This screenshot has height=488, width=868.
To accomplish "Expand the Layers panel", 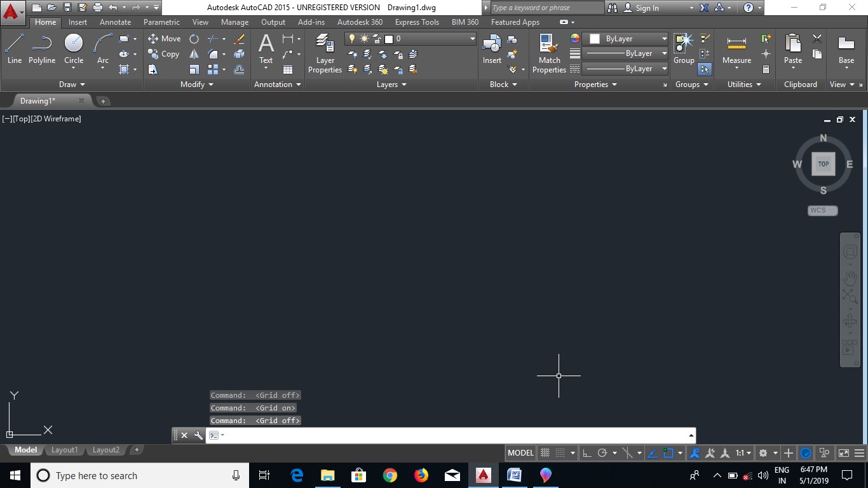I will coord(391,85).
